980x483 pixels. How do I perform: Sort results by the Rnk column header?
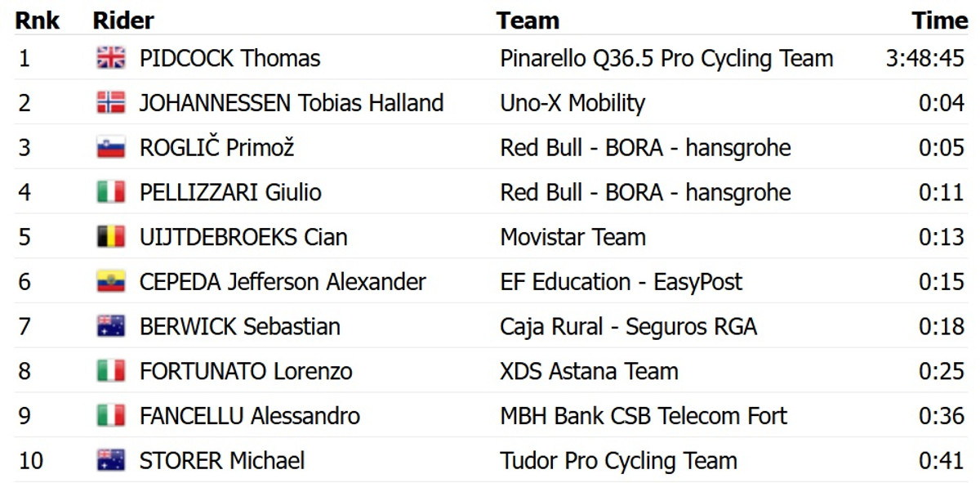coord(38,20)
